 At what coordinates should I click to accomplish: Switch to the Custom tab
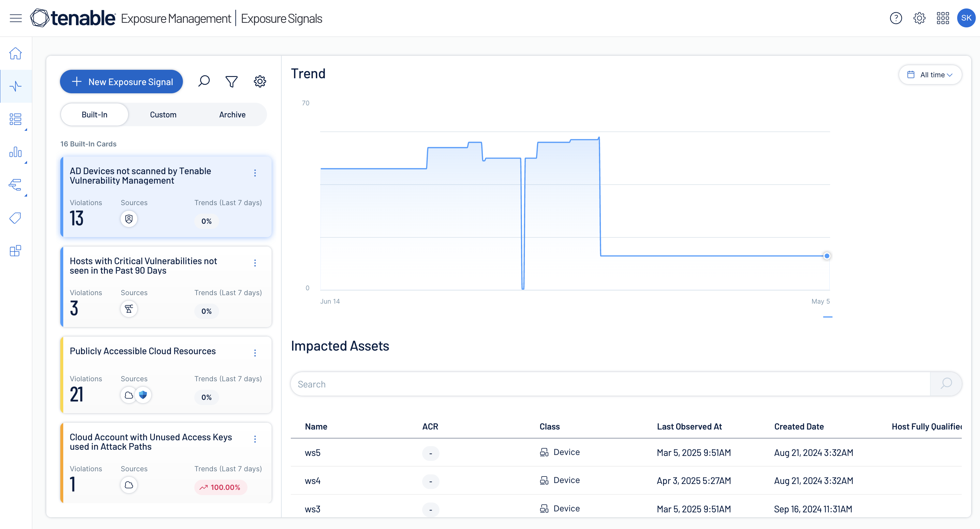(163, 114)
